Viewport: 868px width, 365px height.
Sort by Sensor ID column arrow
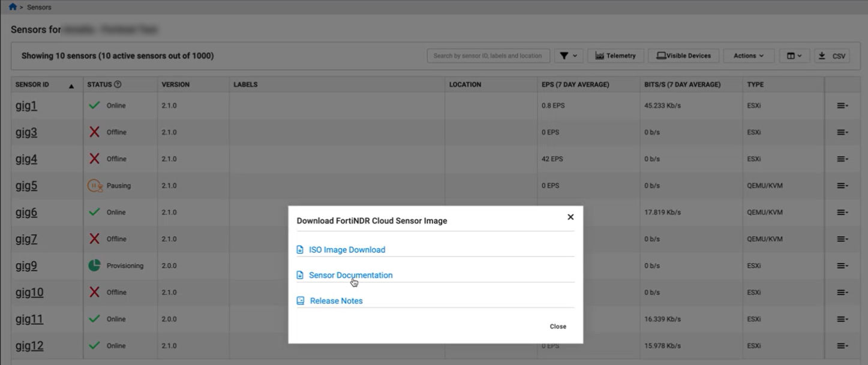71,86
